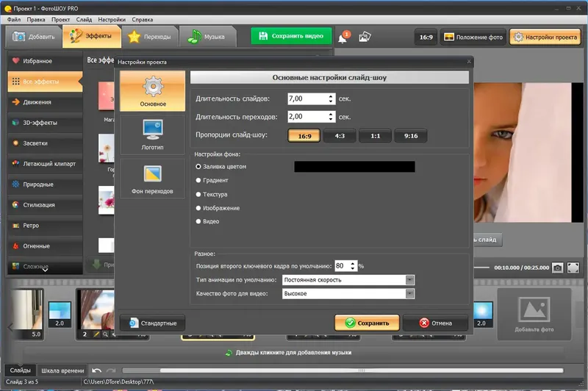Open the Переходы tab
The image size is (588, 391).
point(150,37)
